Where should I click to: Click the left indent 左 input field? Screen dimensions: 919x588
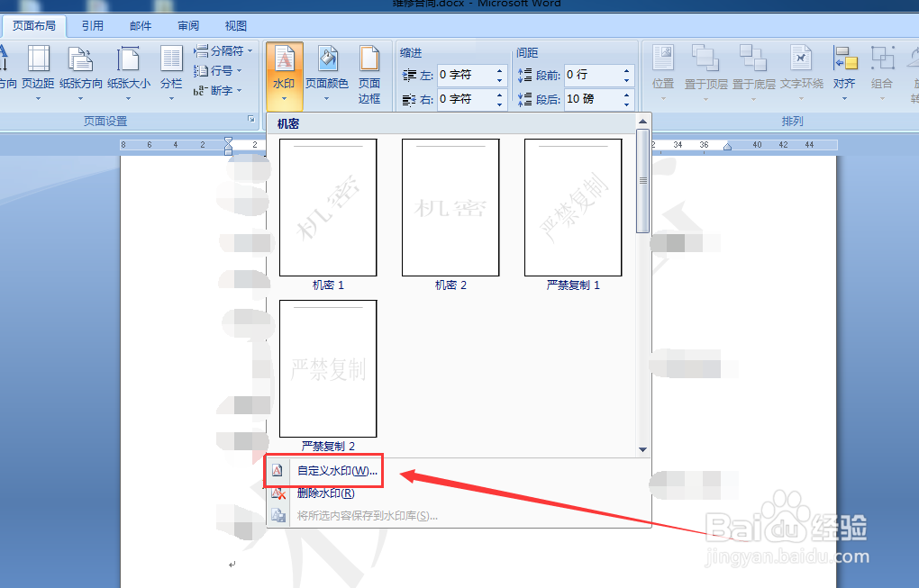(x=466, y=75)
